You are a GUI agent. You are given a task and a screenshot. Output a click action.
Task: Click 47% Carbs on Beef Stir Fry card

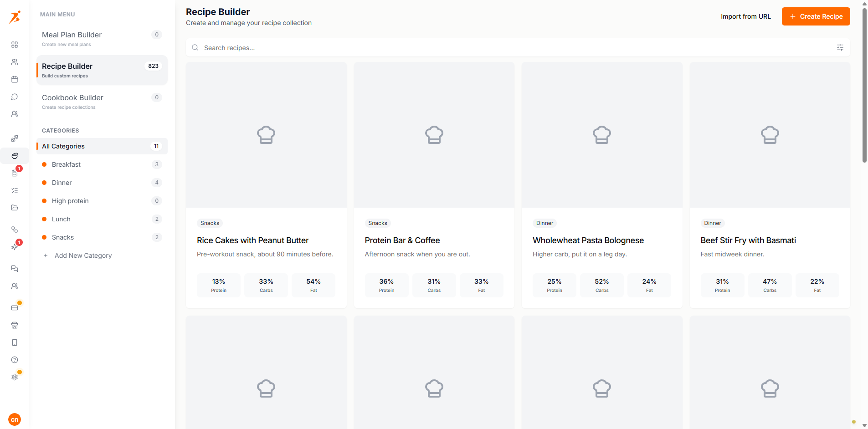click(770, 285)
